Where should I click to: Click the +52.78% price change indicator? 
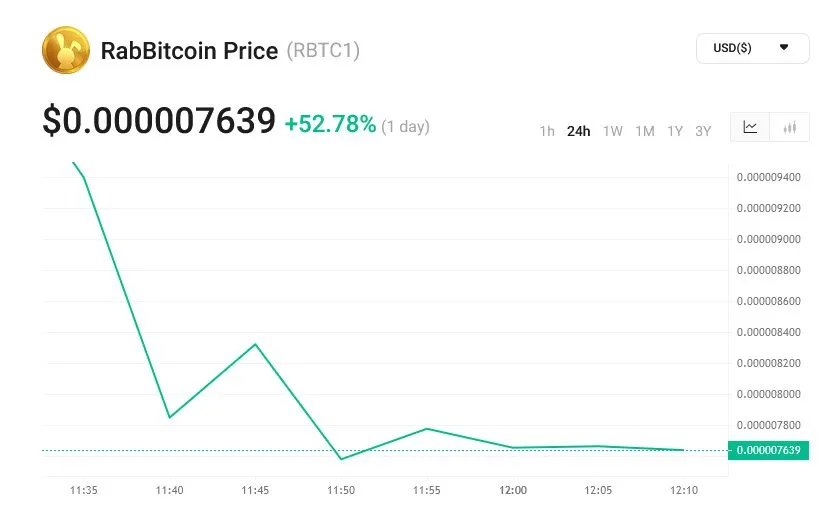coord(330,124)
